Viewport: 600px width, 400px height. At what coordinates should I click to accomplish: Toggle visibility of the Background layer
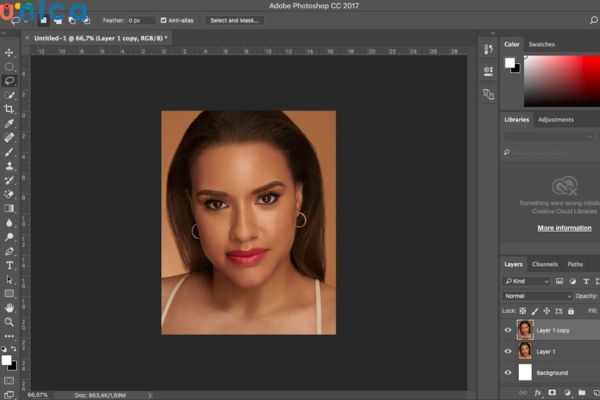[x=508, y=372]
